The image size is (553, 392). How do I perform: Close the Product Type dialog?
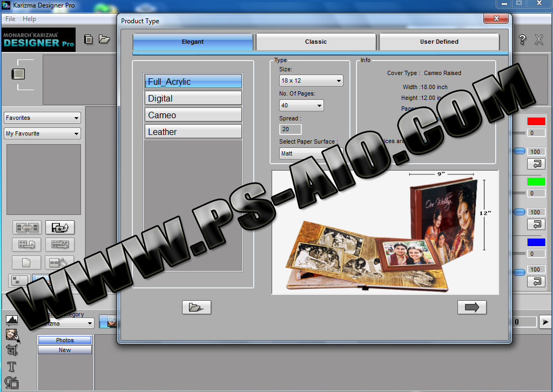[496, 18]
